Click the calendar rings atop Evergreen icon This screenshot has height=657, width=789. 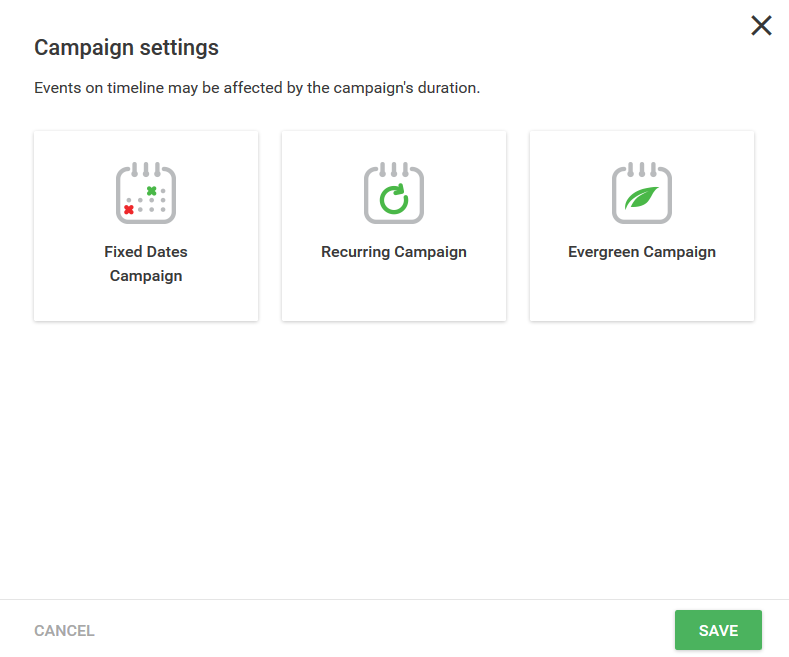pyautogui.click(x=642, y=169)
